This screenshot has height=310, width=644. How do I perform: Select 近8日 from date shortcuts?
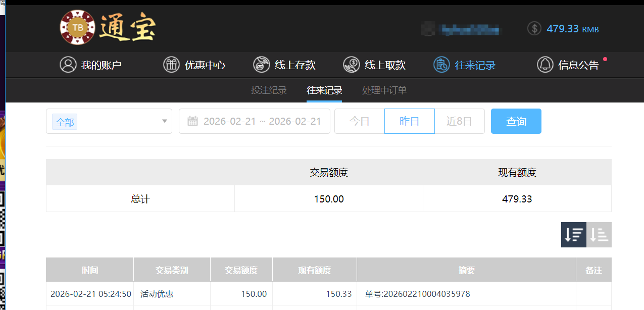point(459,121)
